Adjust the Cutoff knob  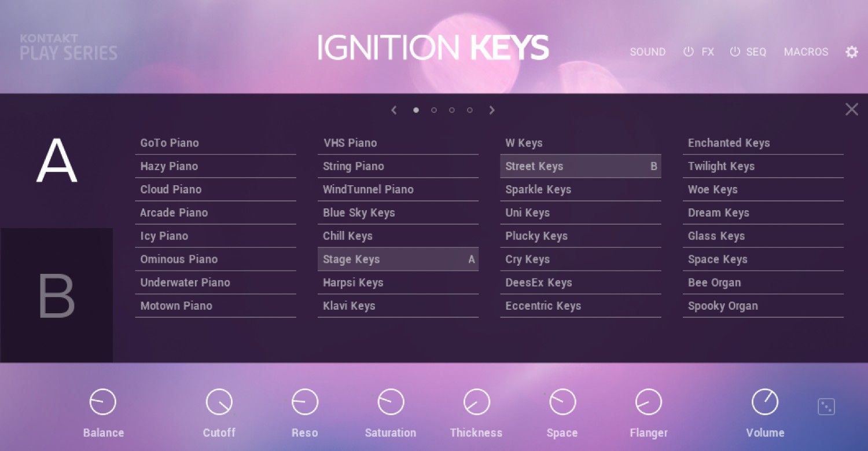click(219, 400)
